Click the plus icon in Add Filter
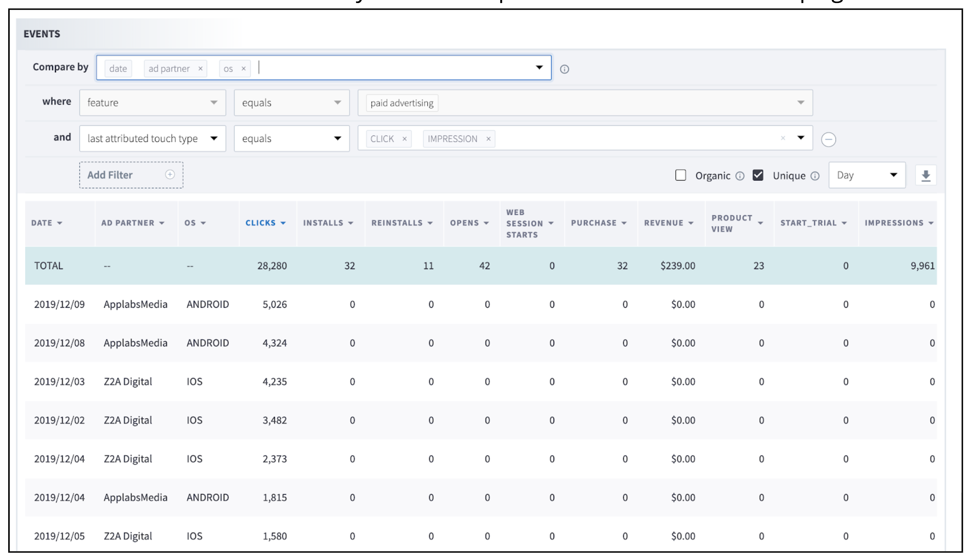Viewport: 970px width, 560px height. 170,174
